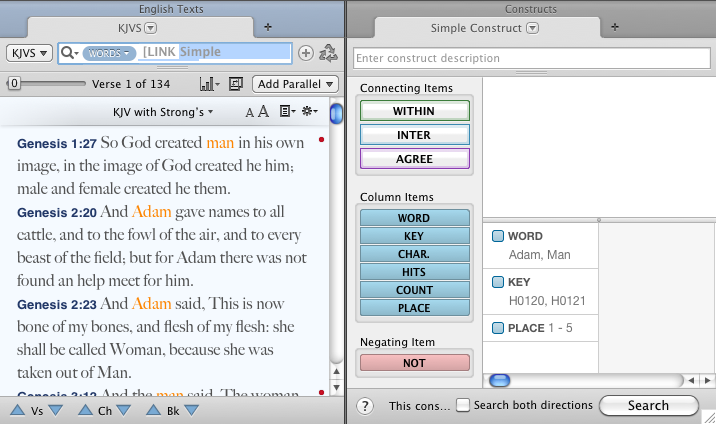Go to next verse with down arrow
The width and height of the screenshot is (716, 424).
coord(55,410)
